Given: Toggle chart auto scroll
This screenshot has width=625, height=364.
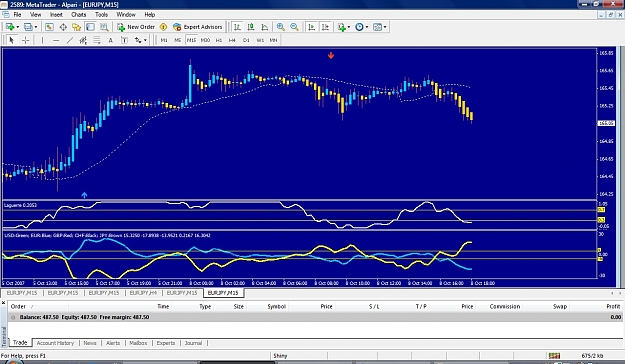Looking at the screenshot, I should click(311, 27).
